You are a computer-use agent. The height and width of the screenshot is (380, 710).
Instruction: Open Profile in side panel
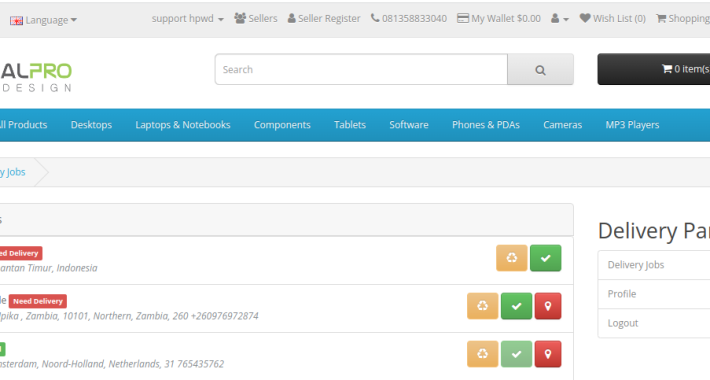pos(654,294)
